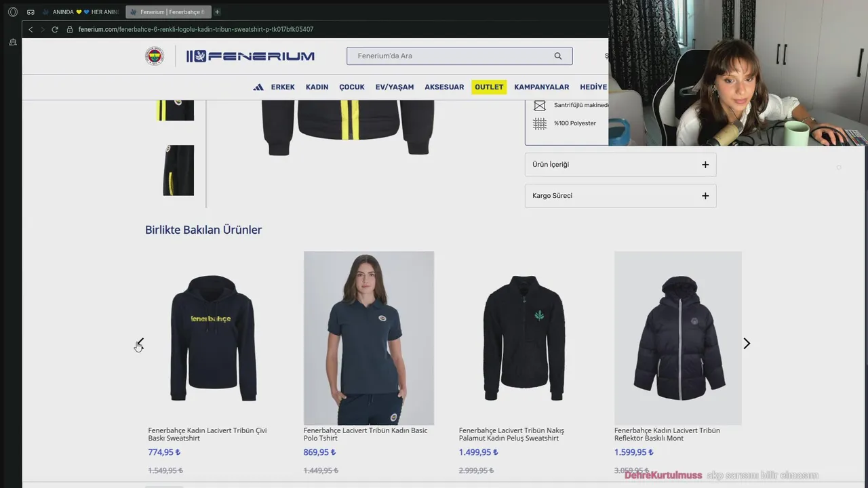Select the sleeve detail thumbnail
The image size is (868, 488).
pyautogui.click(x=178, y=170)
